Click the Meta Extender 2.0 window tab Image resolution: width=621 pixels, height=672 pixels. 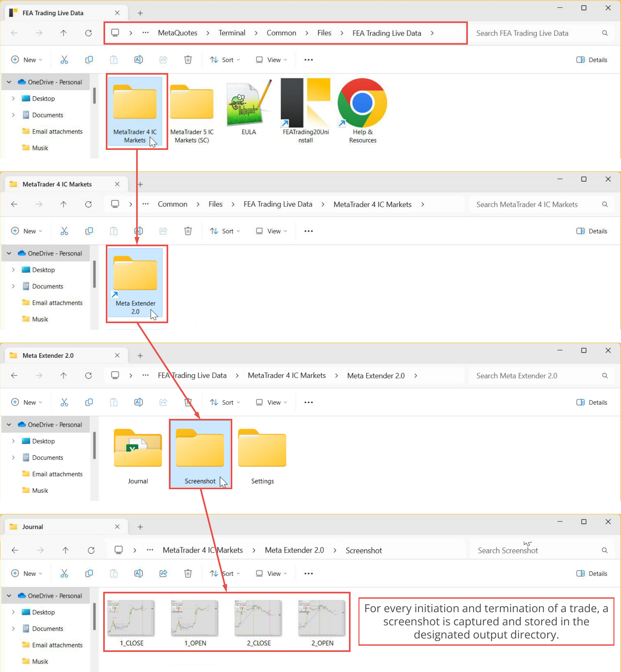(x=66, y=355)
